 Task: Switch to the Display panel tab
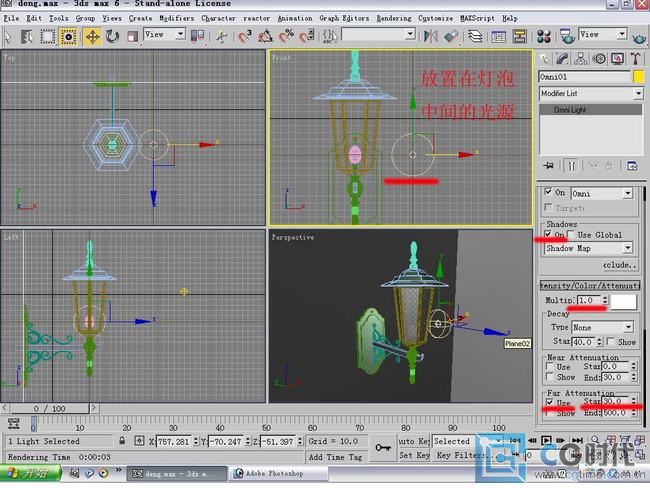[617, 59]
